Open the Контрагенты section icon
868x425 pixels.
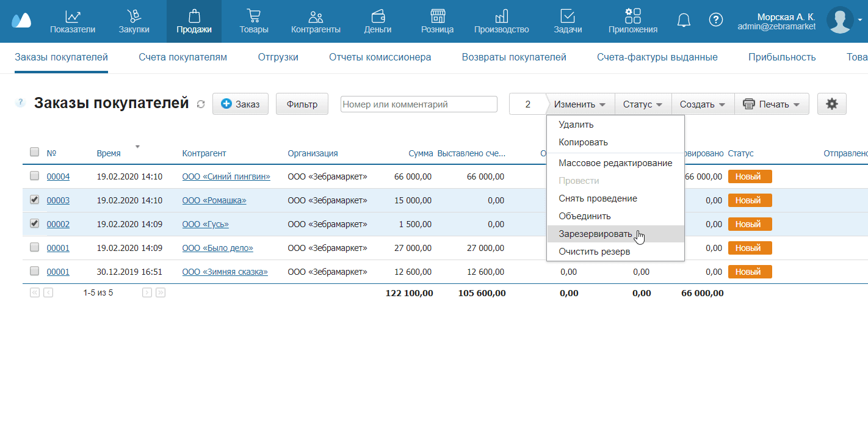click(316, 16)
